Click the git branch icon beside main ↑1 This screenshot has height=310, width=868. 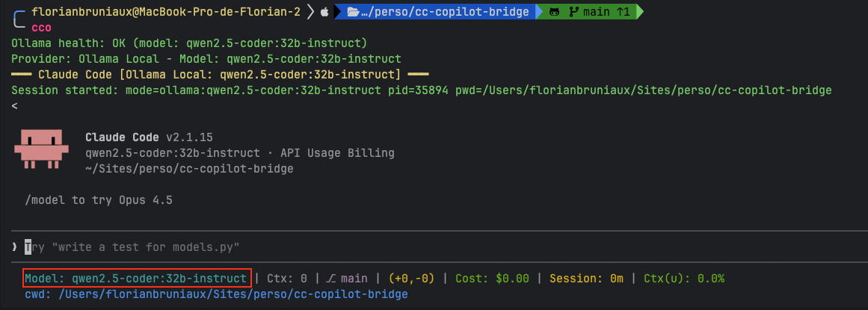(x=574, y=12)
